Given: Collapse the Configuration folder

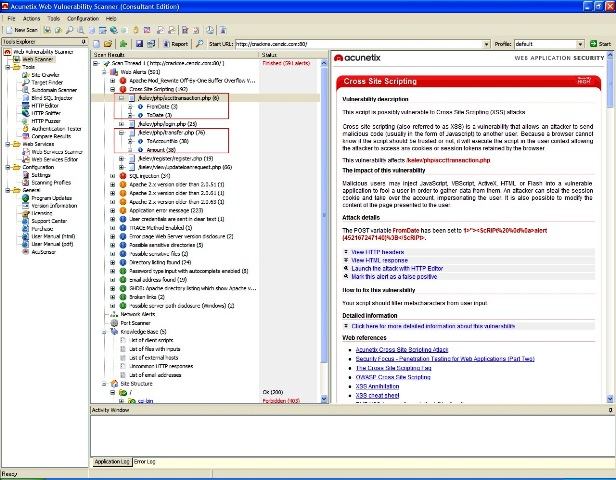Looking at the screenshot, I should [7, 167].
